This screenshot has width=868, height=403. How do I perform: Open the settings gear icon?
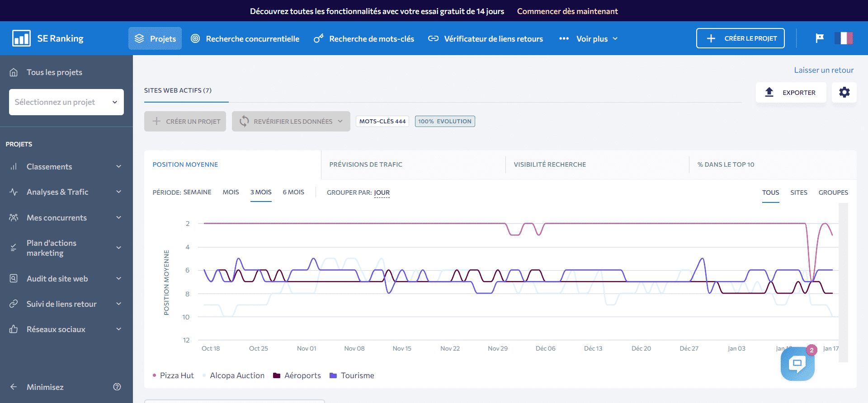844,93
